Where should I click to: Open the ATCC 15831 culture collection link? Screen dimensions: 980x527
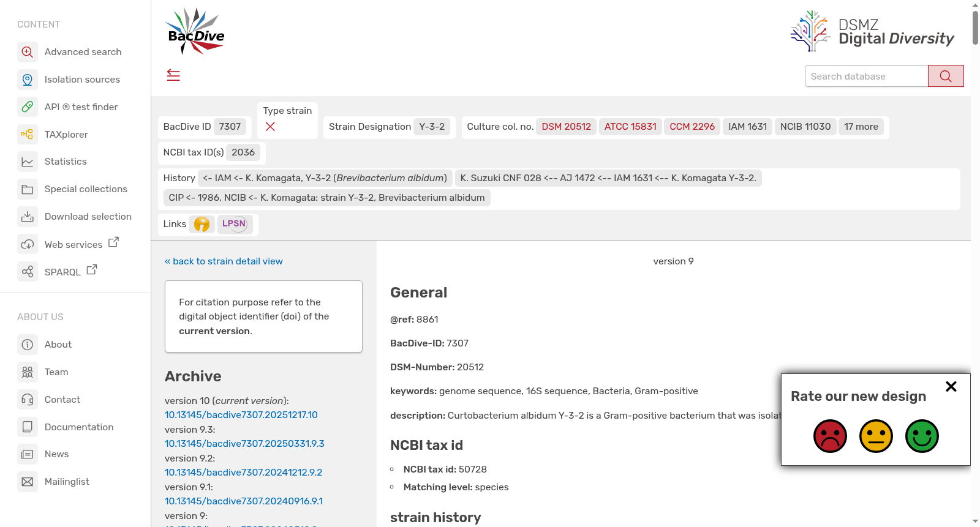(x=630, y=127)
